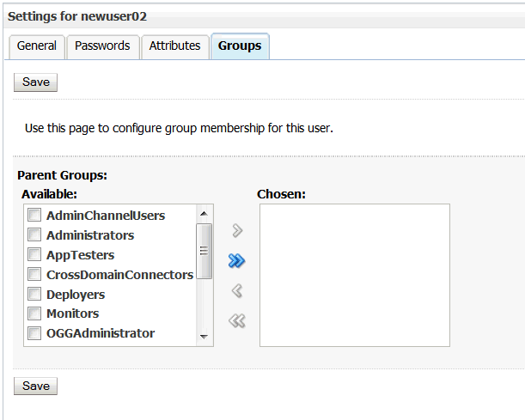Tick the AppTesters checkbox
525x420 pixels.
(x=35, y=255)
